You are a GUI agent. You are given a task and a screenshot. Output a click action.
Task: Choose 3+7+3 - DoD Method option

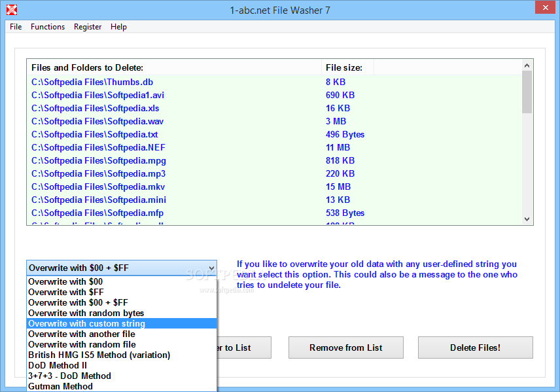pos(122,376)
